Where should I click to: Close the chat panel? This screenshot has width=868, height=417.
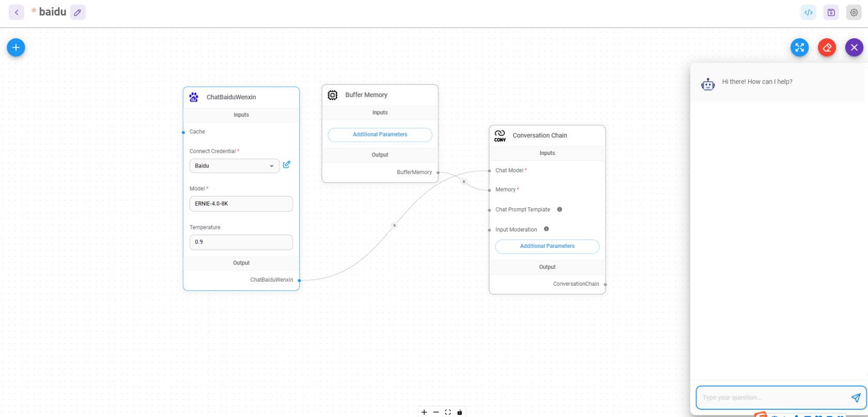[x=854, y=48]
